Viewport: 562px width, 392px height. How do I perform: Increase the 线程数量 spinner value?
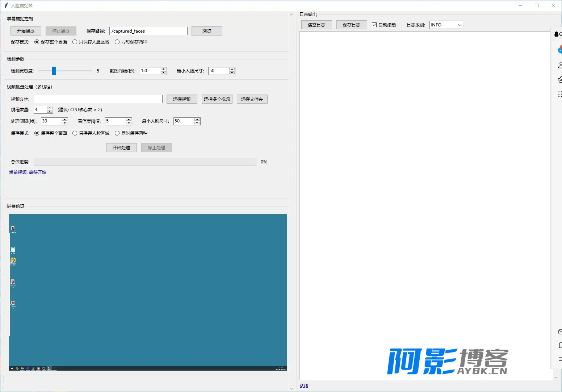pos(50,108)
